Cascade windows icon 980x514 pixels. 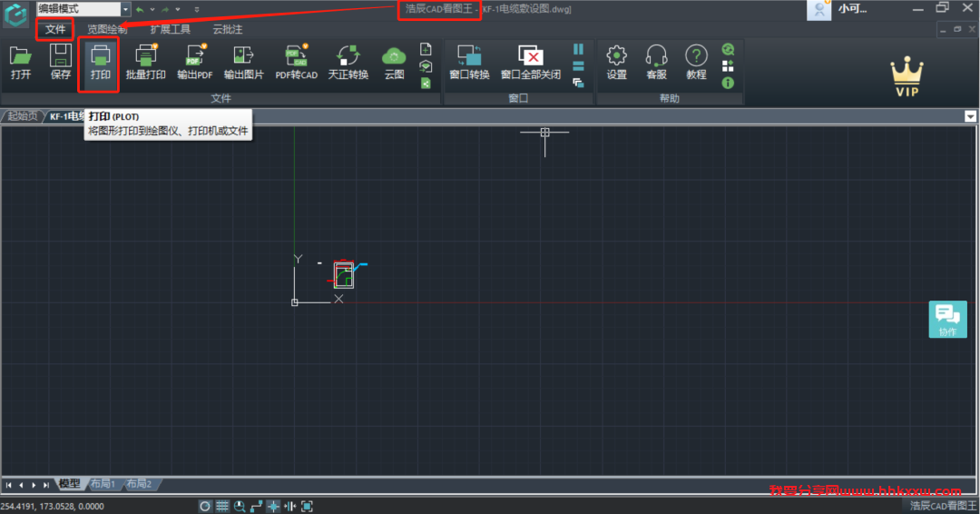(578, 83)
